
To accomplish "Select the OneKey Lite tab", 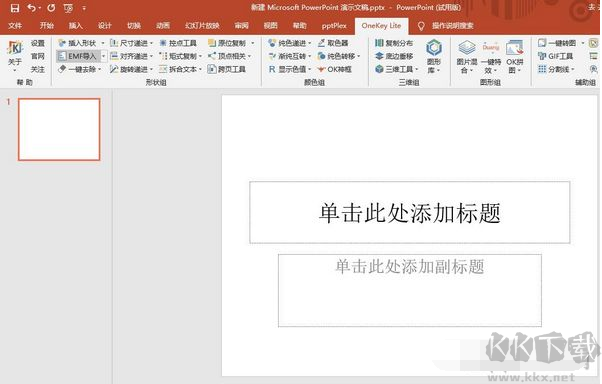I will 381,26.
